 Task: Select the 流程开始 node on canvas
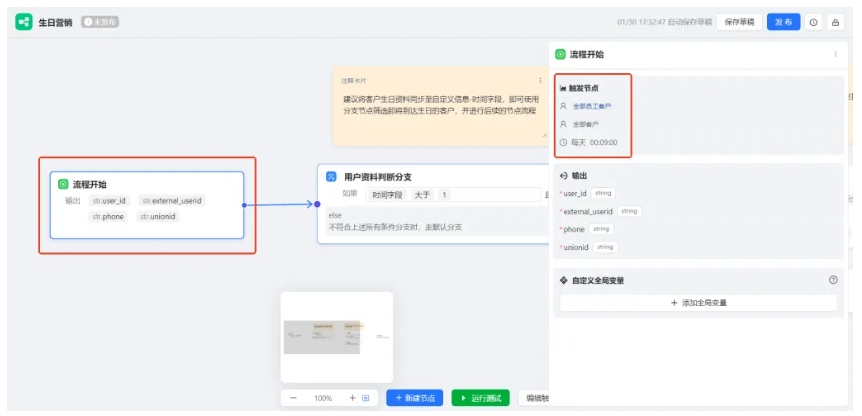[x=147, y=205]
